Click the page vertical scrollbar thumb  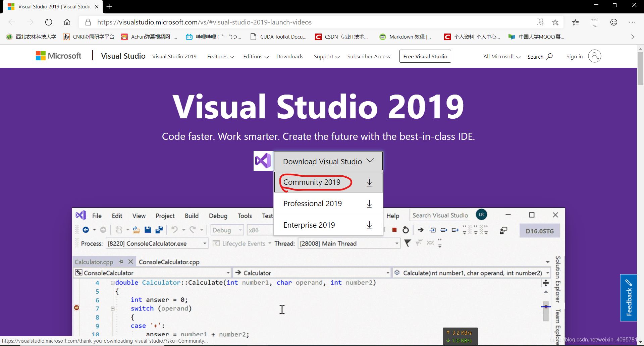point(640,69)
